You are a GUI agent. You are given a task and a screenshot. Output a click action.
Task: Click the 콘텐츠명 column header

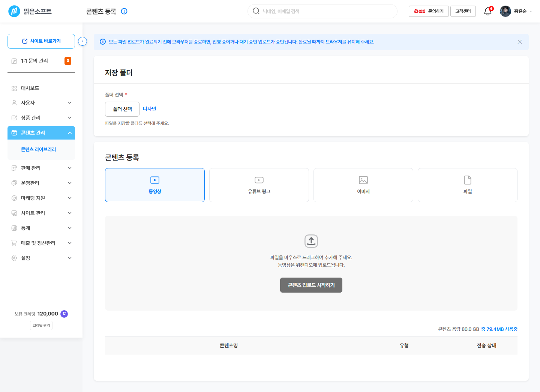point(229,345)
